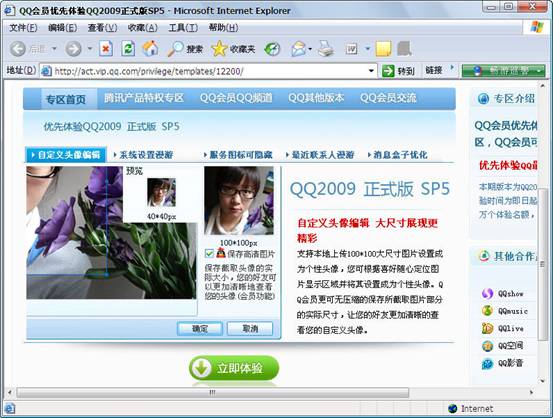Click the Internet zone globe icon
This screenshot has width=553, height=418.
coord(452,408)
